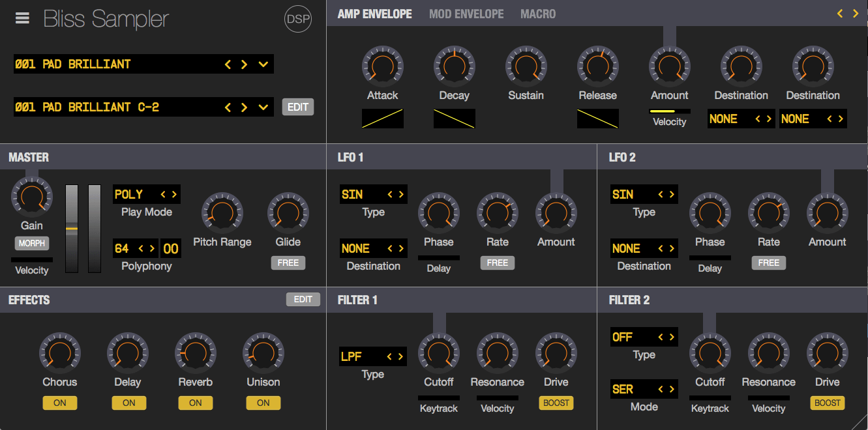Click EDIT in the Effects header
The height and width of the screenshot is (430, 868).
[303, 299]
